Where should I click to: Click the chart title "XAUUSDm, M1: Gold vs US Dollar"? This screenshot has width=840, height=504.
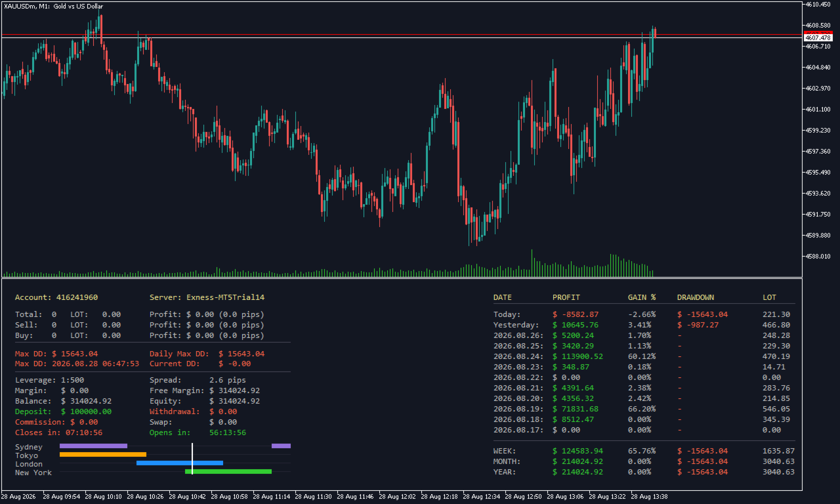[x=53, y=7]
